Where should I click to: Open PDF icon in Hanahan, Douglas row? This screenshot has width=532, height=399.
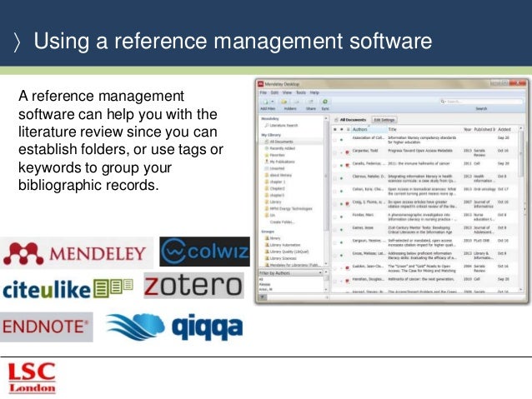pyautogui.click(x=348, y=281)
